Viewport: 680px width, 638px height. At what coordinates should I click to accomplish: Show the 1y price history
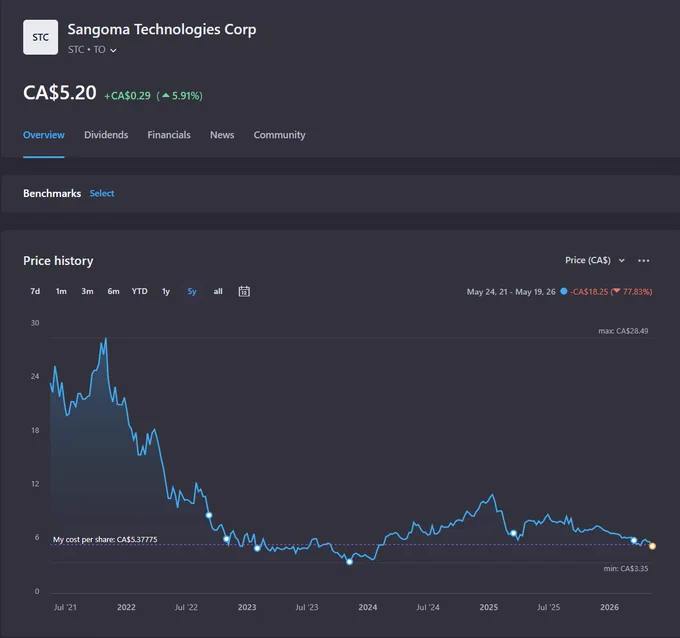[x=166, y=291]
